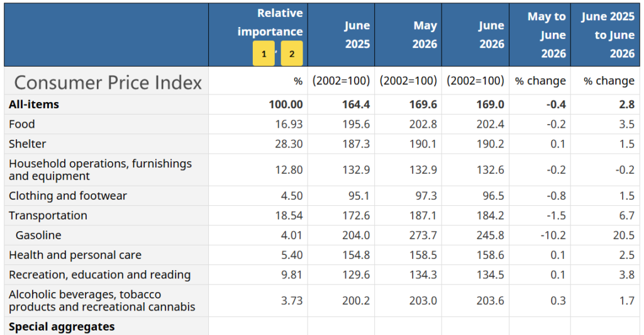Click the All-items row label

click(x=34, y=105)
